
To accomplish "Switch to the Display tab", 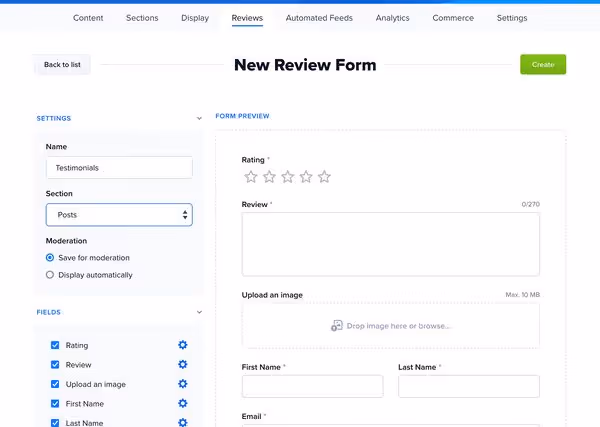I will tap(195, 18).
